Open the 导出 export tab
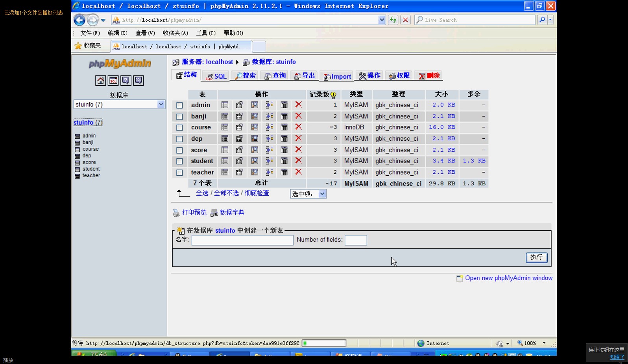The image size is (628, 364). pyautogui.click(x=305, y=76)
